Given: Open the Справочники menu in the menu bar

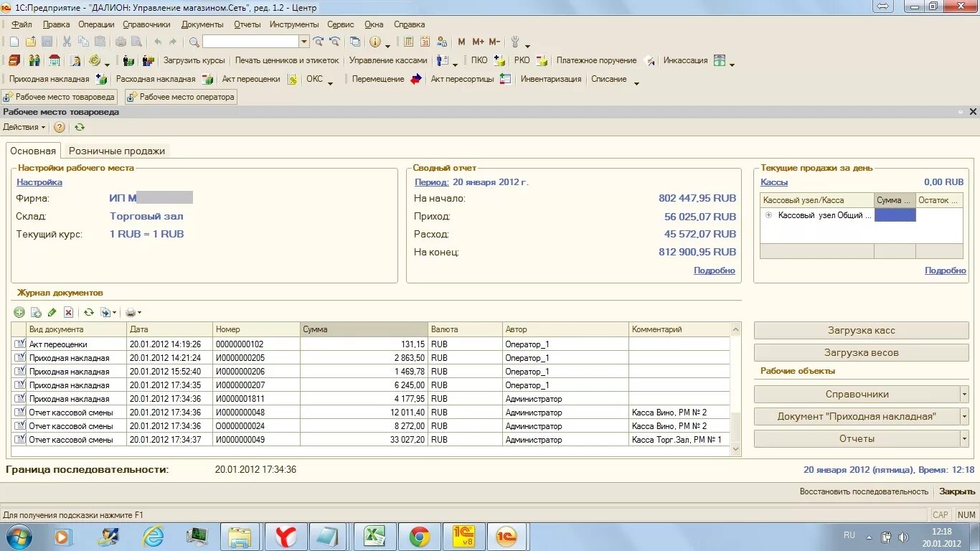Looking at the screenshot, I should tap(146, 24).
